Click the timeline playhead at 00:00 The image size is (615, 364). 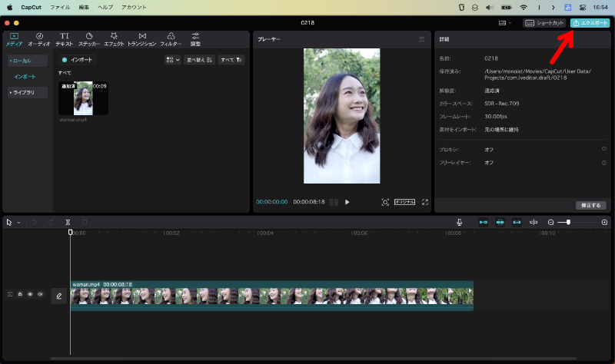tap(70, 233)
